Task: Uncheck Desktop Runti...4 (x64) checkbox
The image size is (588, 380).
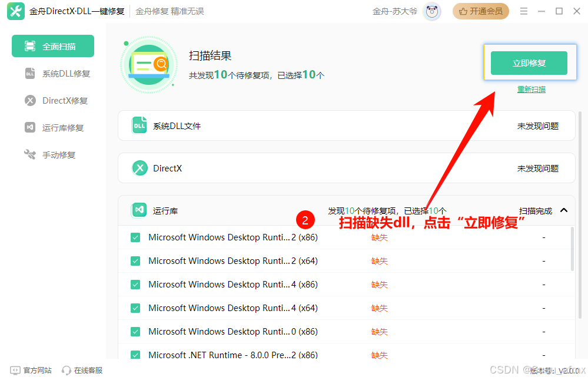Action: pos(135,308)
